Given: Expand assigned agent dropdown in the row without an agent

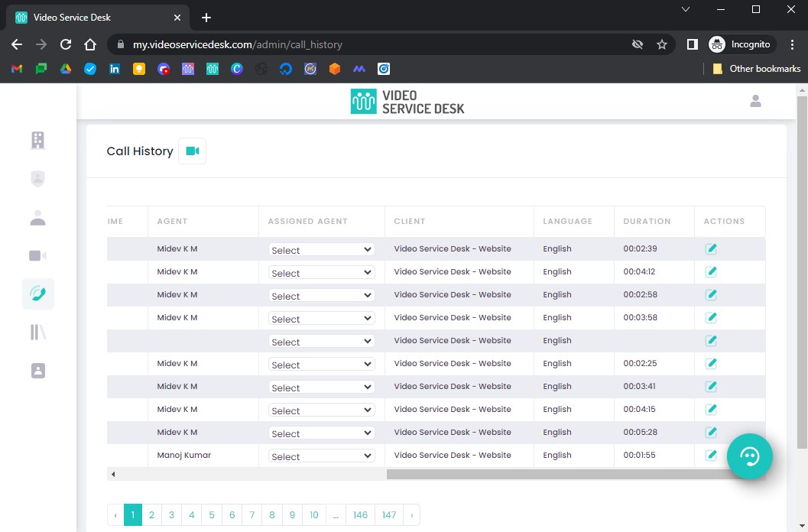Looking at the screenshot, I should pos(321,342).
